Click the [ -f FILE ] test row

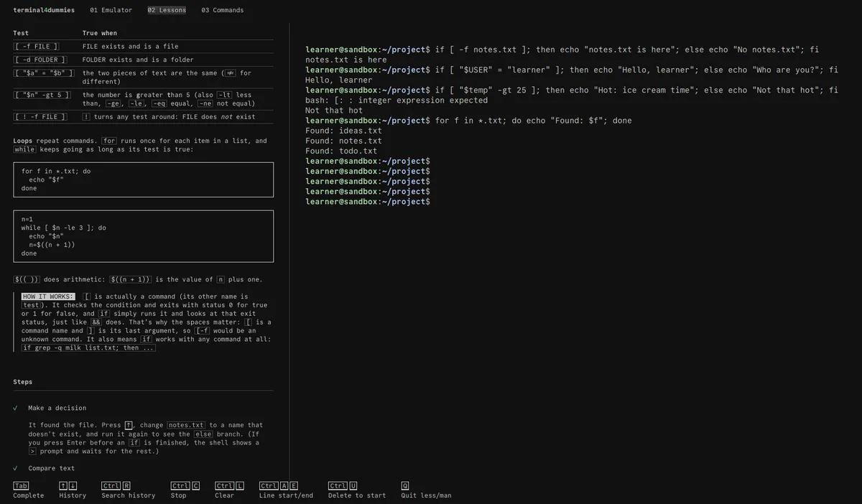(143, 47)
